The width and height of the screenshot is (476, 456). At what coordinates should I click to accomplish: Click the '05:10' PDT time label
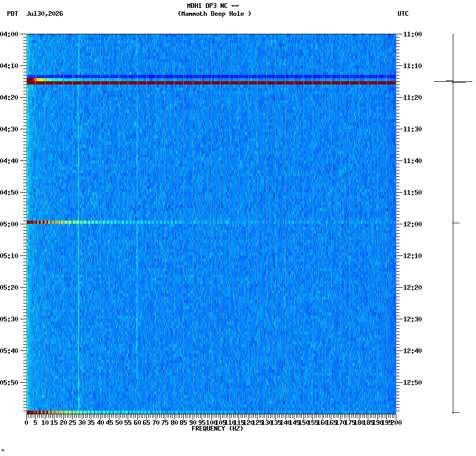point(9,256)
